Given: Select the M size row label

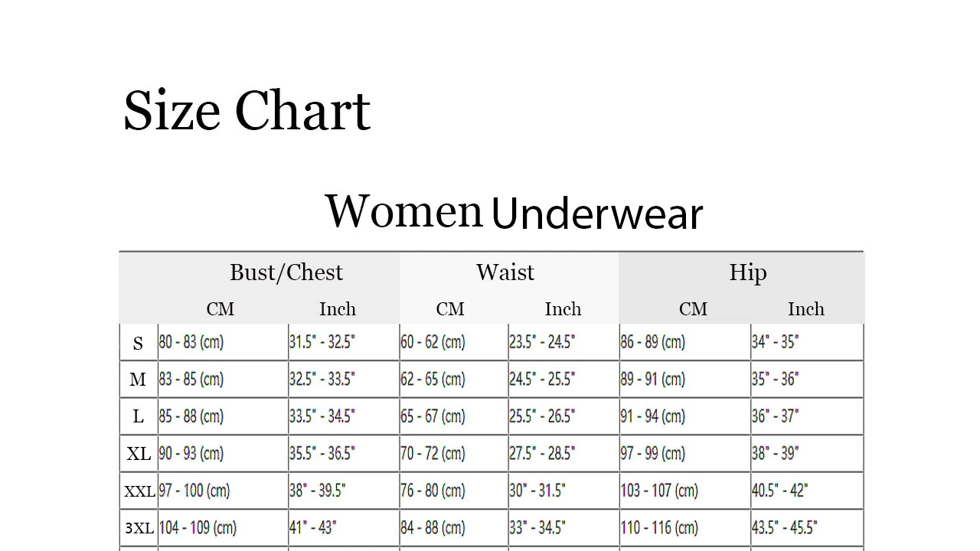Looking at the screenshot, I should (138, 380).
